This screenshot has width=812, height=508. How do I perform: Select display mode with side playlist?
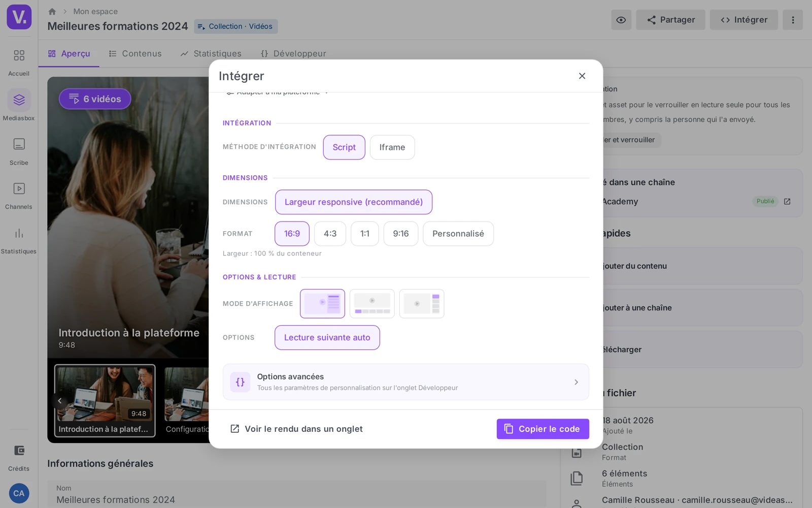(322, 304)
